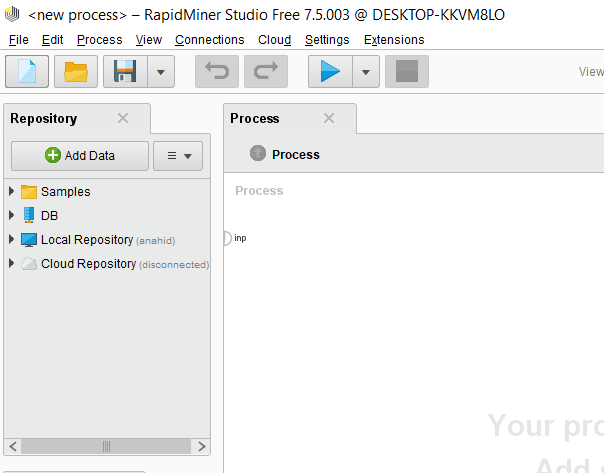This screenshot has width=604, height=473.
Task: Expand the Cloud Repository node
Action: point(11,263)
